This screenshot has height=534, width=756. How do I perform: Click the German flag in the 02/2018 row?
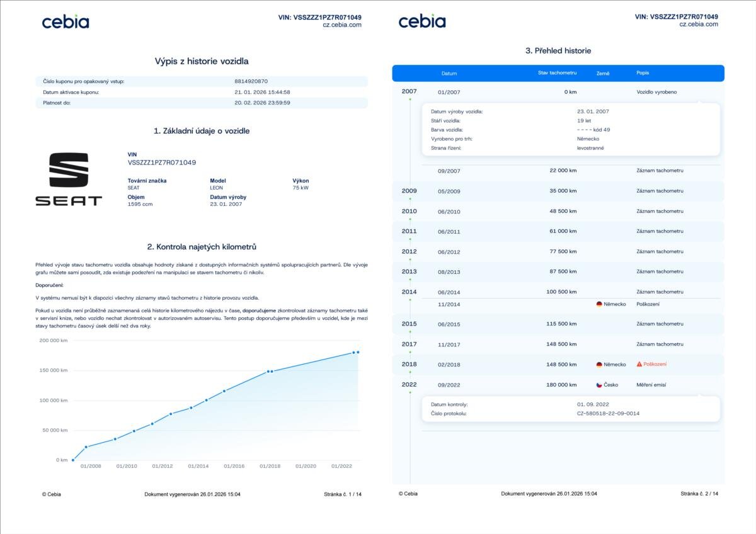tap(599, 365)
